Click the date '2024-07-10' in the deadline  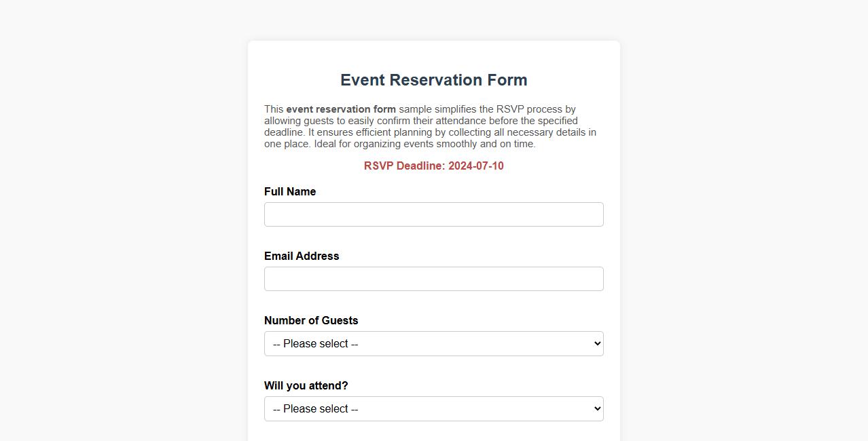pos(476,166)
